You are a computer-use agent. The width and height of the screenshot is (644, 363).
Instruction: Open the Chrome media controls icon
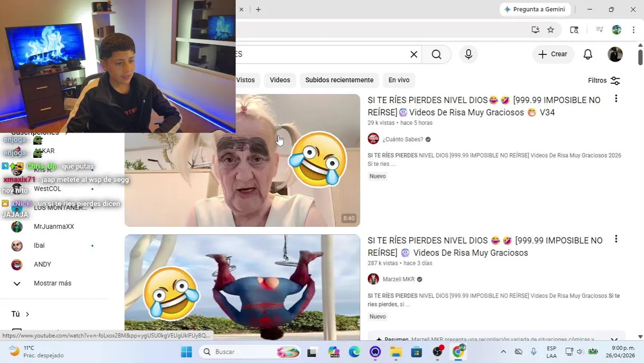[599, 30]
